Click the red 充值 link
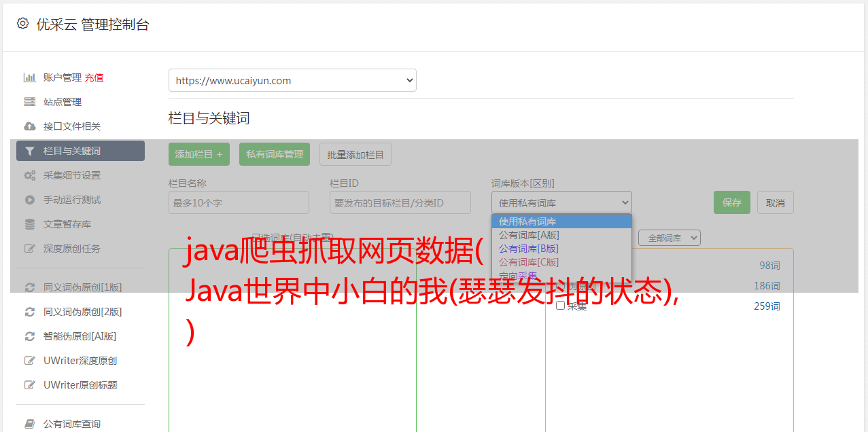Image resolution: width=868 pixels, height=432 pixels. coord(94,77)
